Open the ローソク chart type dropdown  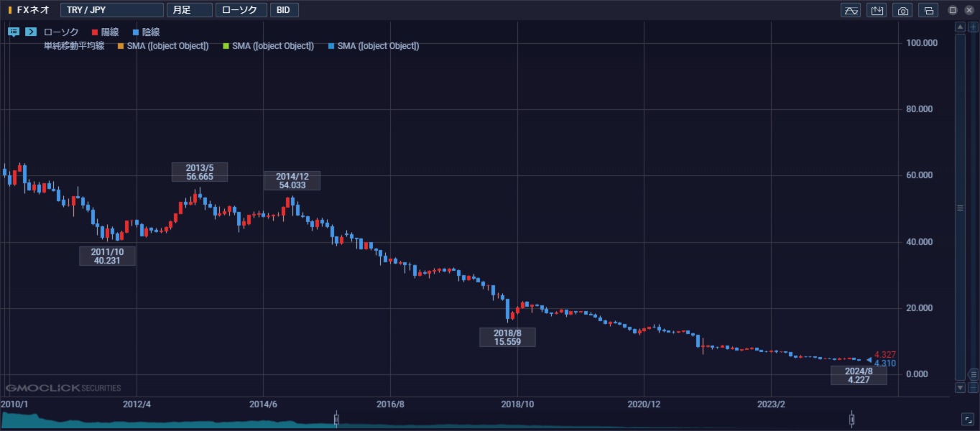tap(241, 10)
